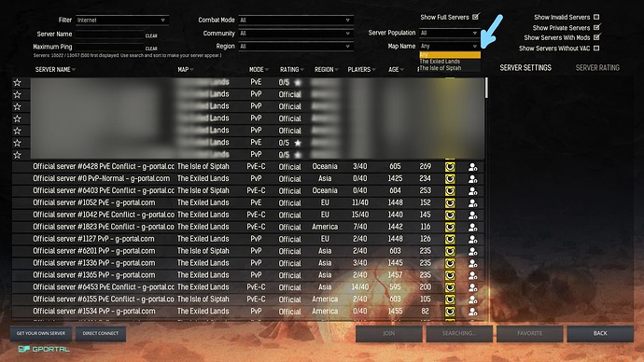Image resolution: width=644 pixels, height=362 pixels.
Task: Expand the Region filter dropdown
Action: tap(295, 47)
